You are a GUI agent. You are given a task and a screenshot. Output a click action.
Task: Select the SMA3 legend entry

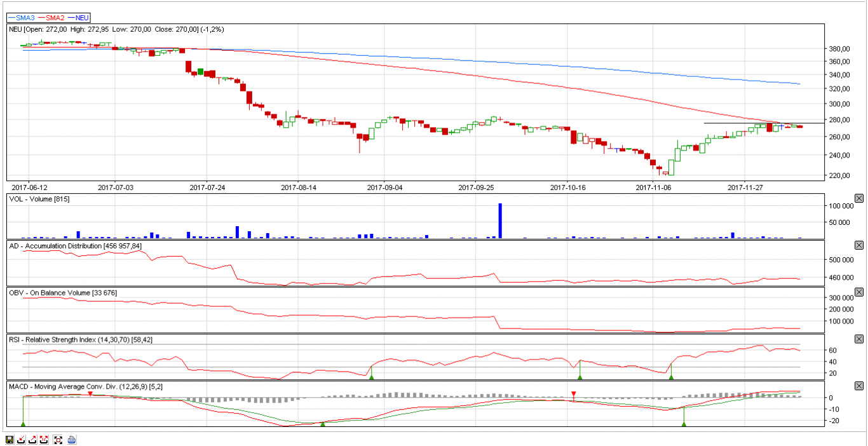pos(22,18)
